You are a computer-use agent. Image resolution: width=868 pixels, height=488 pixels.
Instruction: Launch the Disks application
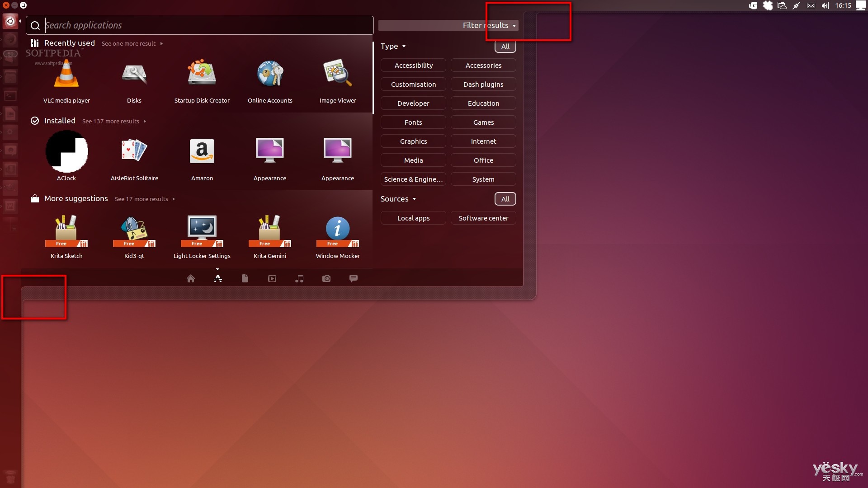pos(134,81)
